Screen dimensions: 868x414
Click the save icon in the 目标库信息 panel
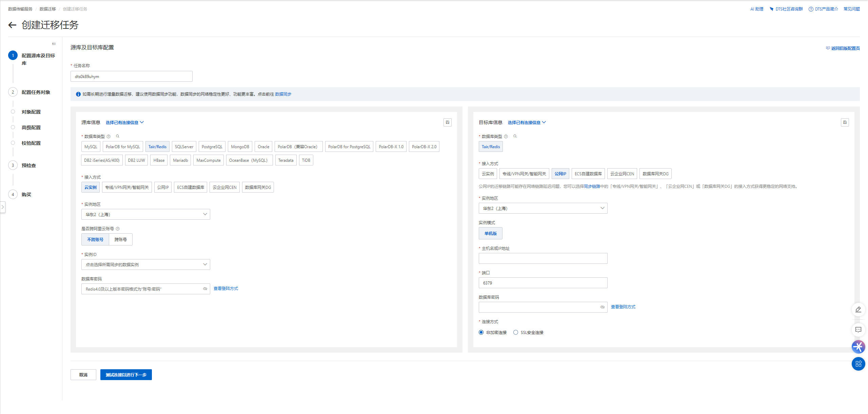845,122
